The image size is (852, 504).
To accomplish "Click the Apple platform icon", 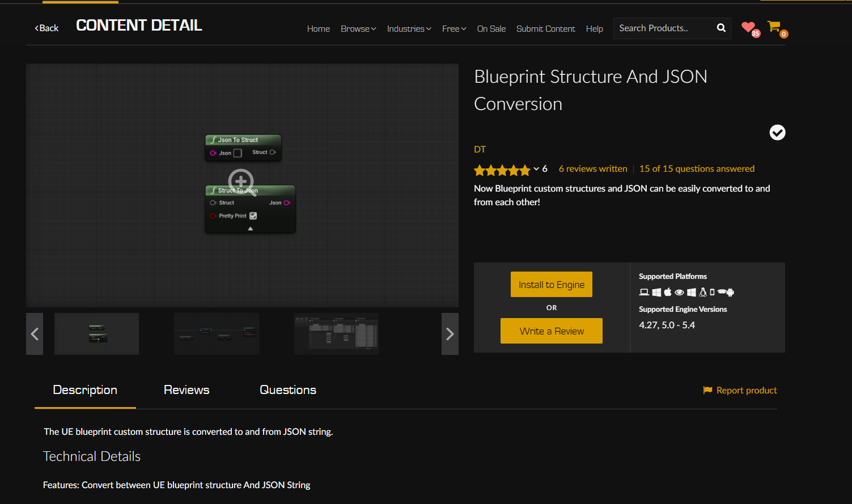I will (x=668, y=292).
